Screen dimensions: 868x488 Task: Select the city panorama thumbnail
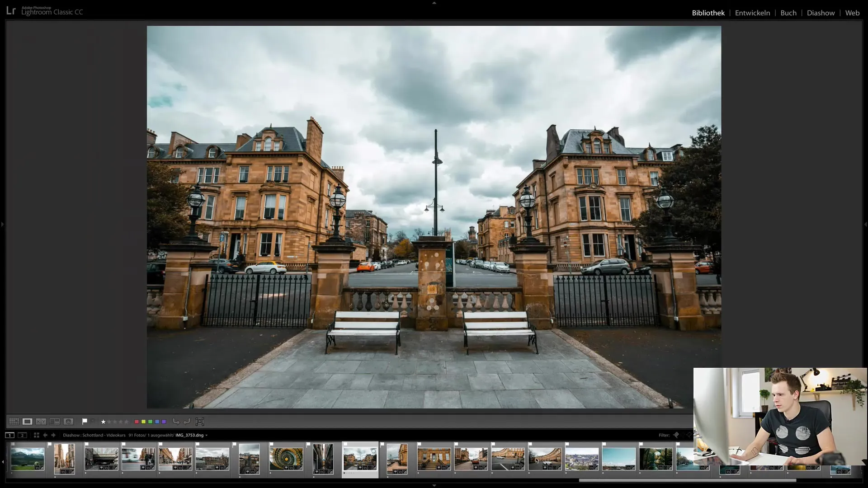click(x=582, y=459)
